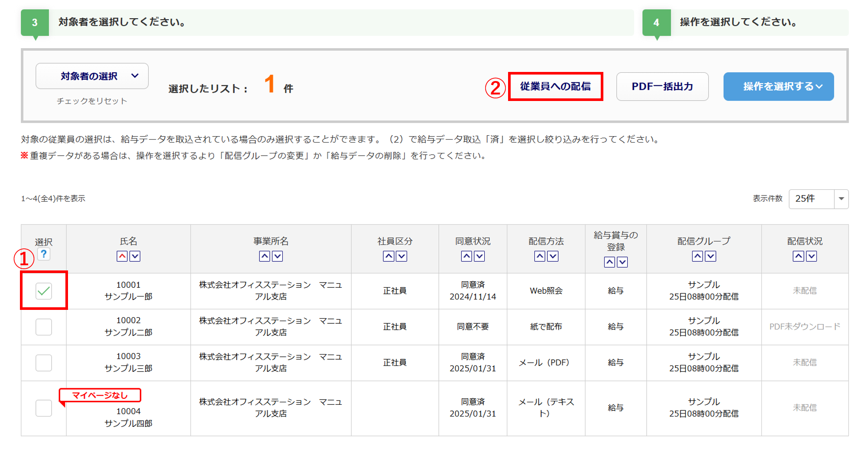Click the help question mark under 選択
The height and width of the screenshot is (449, 868).
(44, 254)
